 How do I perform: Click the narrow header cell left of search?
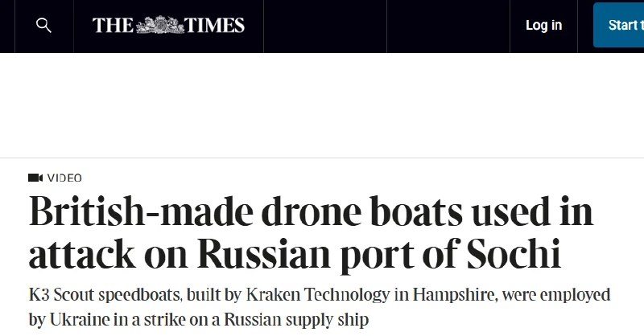(x=7, y=27)
